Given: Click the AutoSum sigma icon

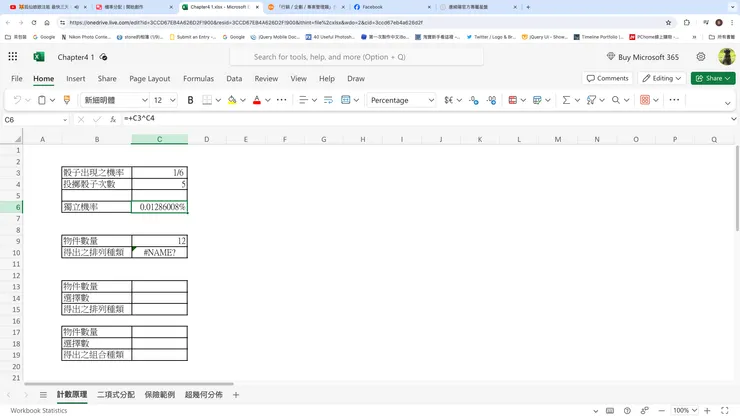Looking at the screenshot, I should click(566, 100).
